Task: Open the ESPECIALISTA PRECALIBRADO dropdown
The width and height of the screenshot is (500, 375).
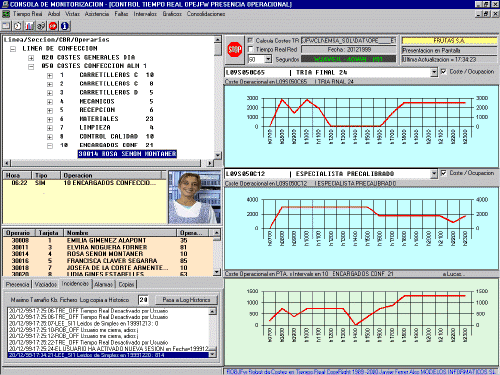Action: [x=434, y=174]
